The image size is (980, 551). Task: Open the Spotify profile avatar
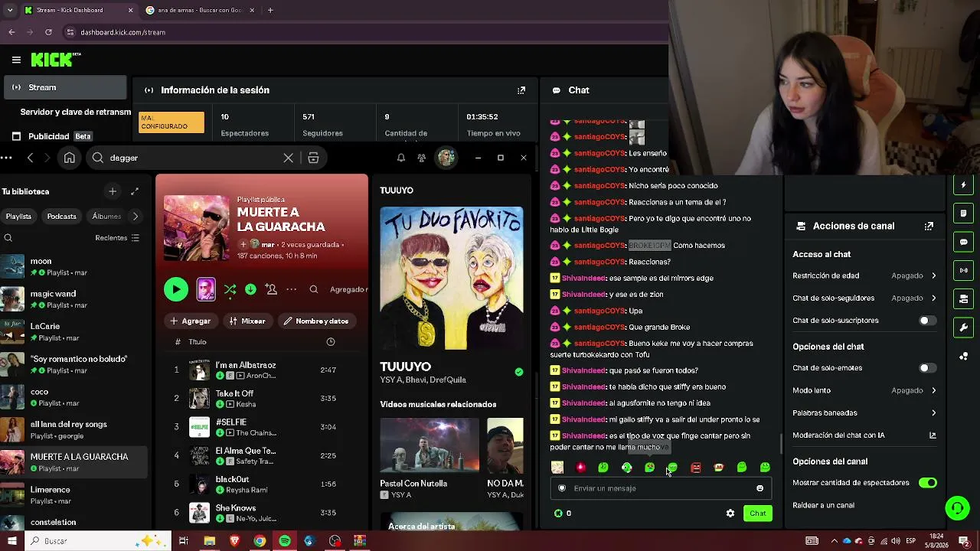pos(446,158)
